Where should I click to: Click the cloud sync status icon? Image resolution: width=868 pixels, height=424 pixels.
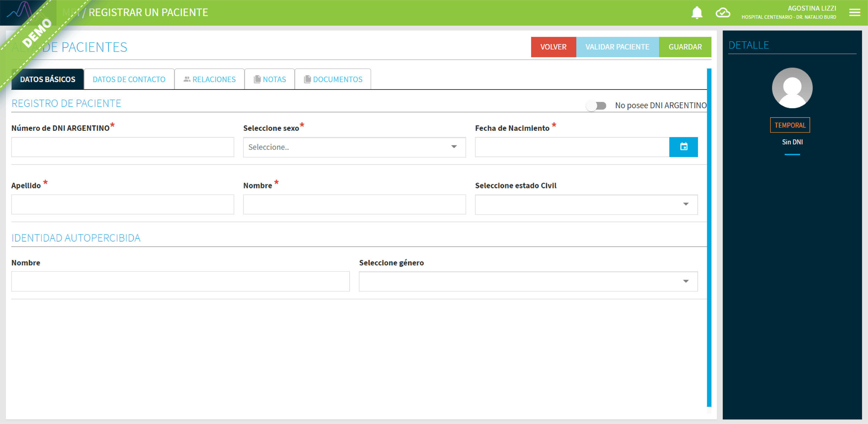723,13
